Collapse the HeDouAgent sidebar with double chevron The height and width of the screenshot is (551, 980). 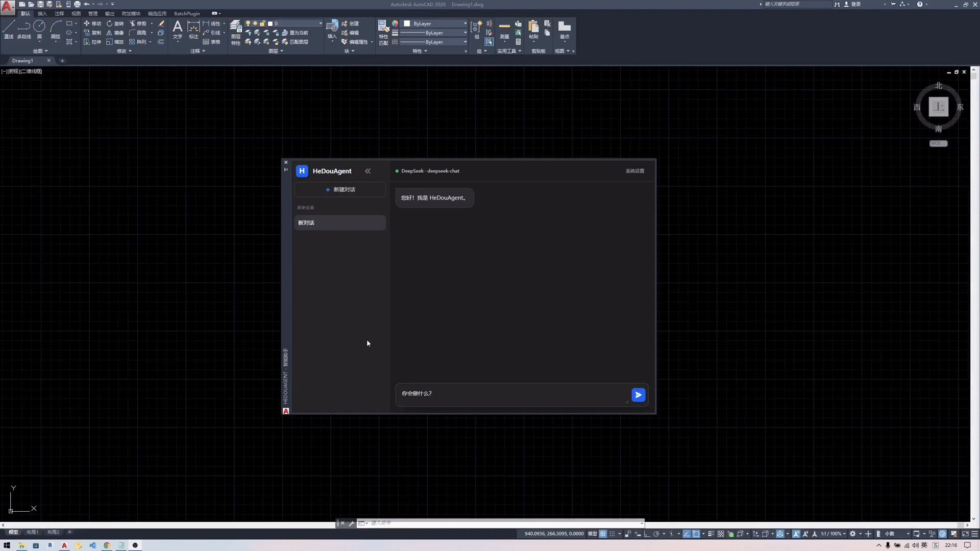pos(367,171)
